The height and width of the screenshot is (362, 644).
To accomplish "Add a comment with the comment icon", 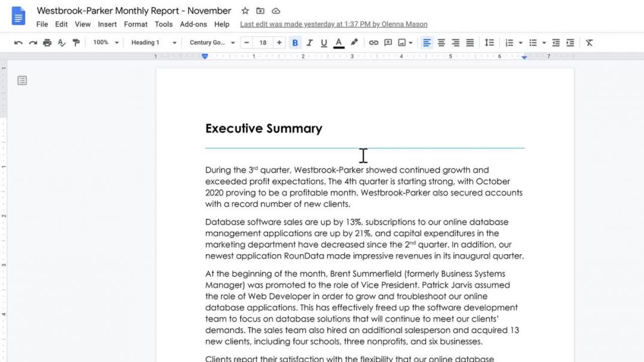I will click(x=388, y=43).
